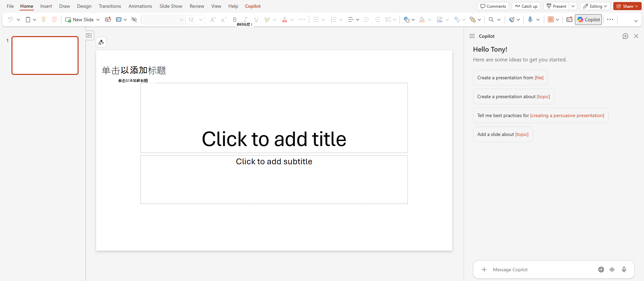The image size is (644, 281).
Task: Start new chat in Copilot pane
Action: tap(625, 36)
